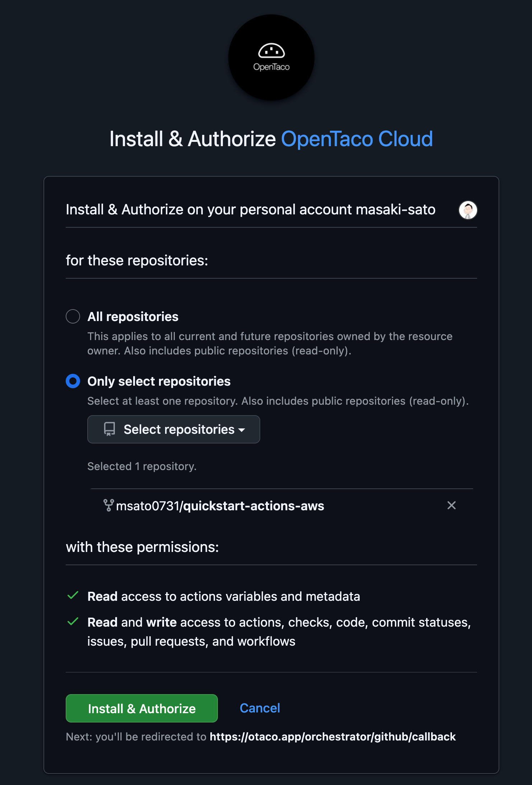Click the caret on Select repositories
The width and height of the screenshot is (532, 785).
(x=242, y=430)
